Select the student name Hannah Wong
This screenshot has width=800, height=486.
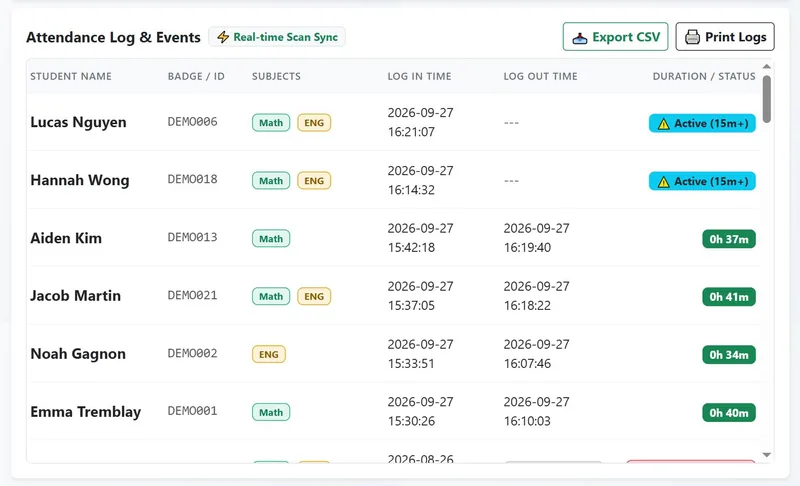[80, 181]
